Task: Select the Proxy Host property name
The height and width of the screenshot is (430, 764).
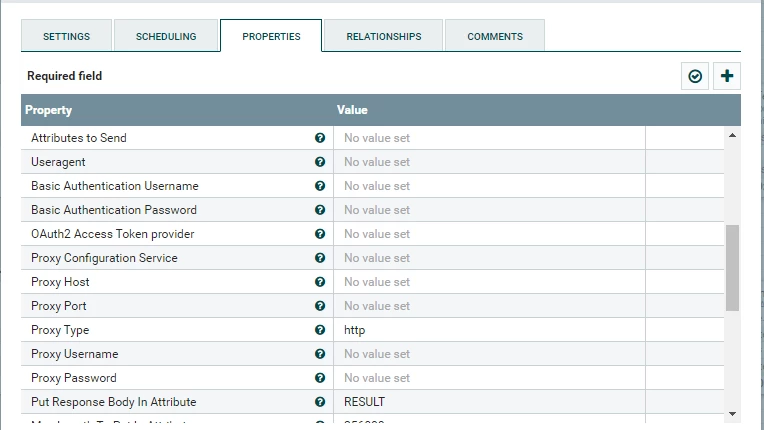Action: click(x=60, y=282)
